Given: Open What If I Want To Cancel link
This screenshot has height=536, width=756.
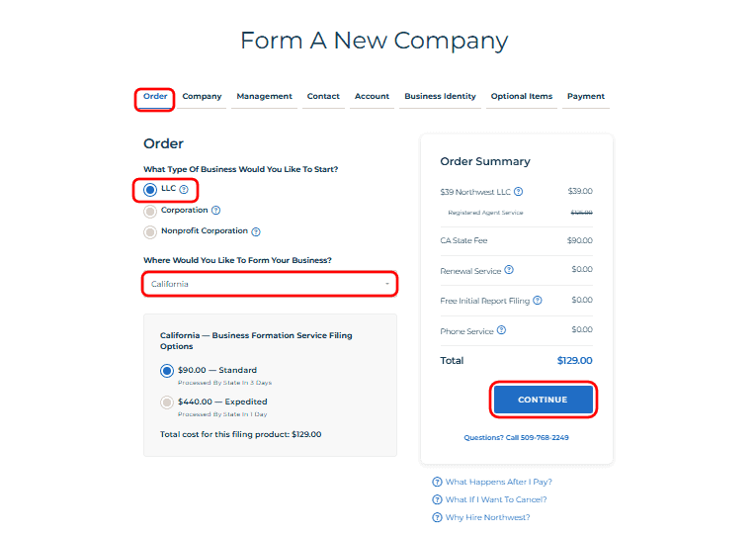Looking at the screenshot, I should click(x=496, y=500).
